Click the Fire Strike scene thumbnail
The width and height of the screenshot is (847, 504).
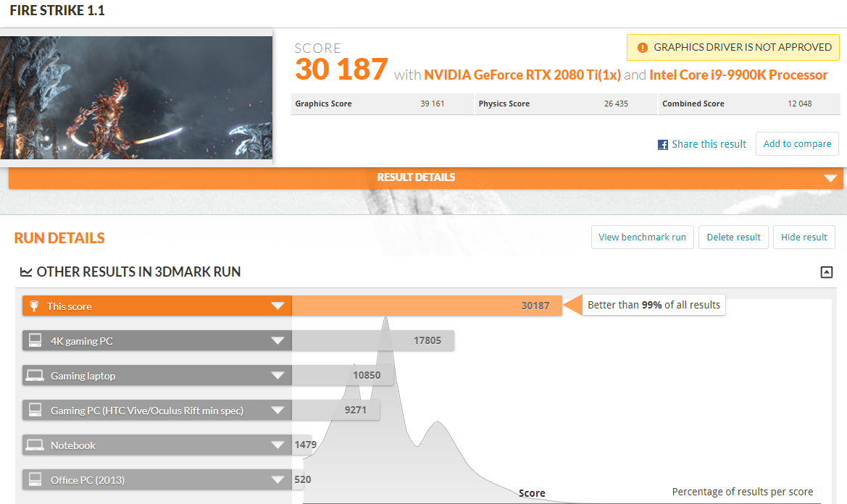136,98
